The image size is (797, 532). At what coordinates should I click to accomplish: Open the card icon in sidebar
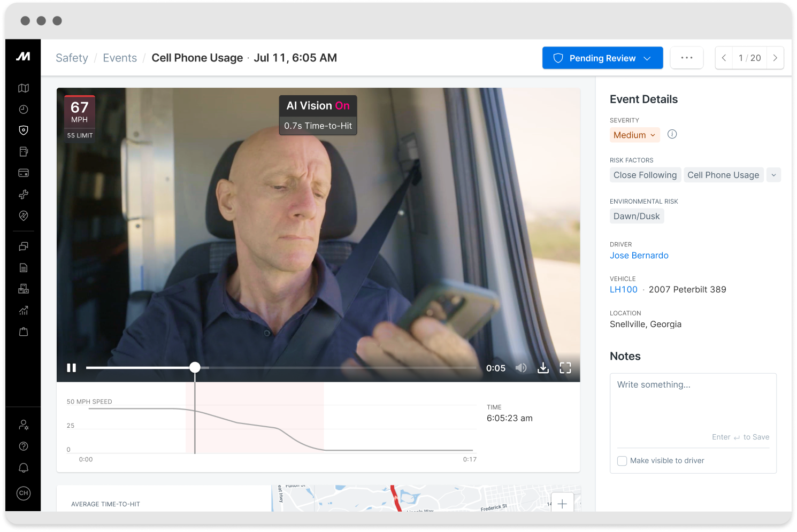[x=24, y=173]
